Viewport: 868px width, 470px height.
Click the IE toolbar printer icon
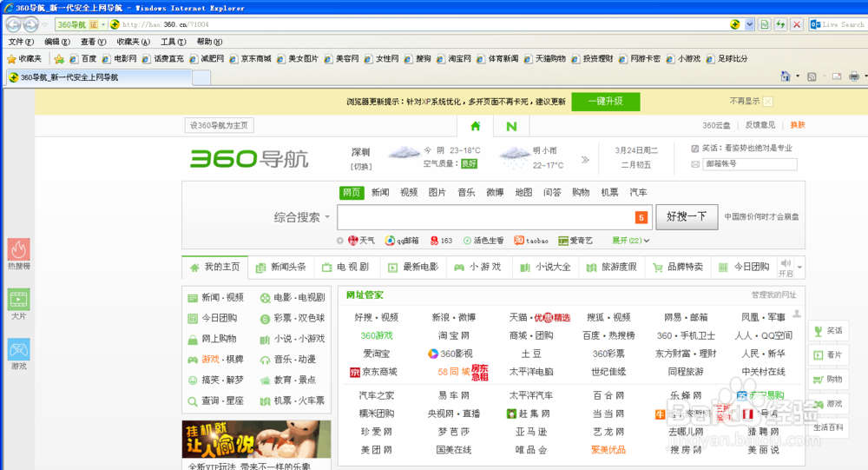[x=854, y=76]
